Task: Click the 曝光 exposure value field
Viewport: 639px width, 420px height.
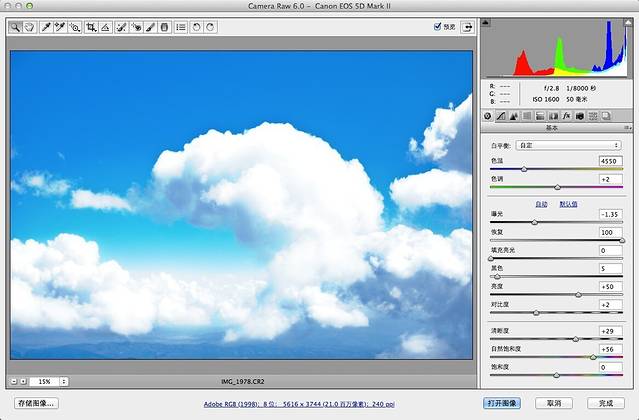Action: [609, 214]
